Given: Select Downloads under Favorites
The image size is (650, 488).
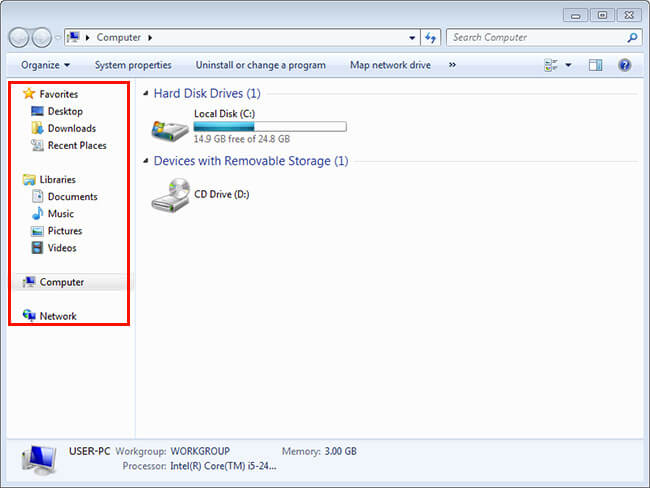Looking at the screenshot, I should [71, 128].
